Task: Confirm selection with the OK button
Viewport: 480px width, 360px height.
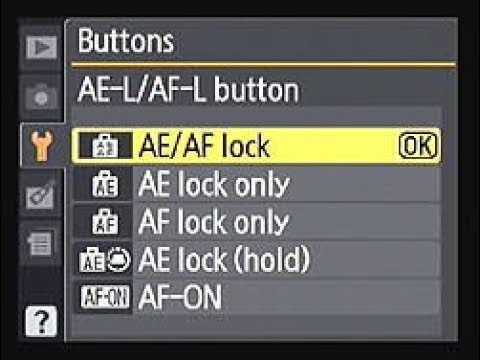Action: click(x=418, y=146)
